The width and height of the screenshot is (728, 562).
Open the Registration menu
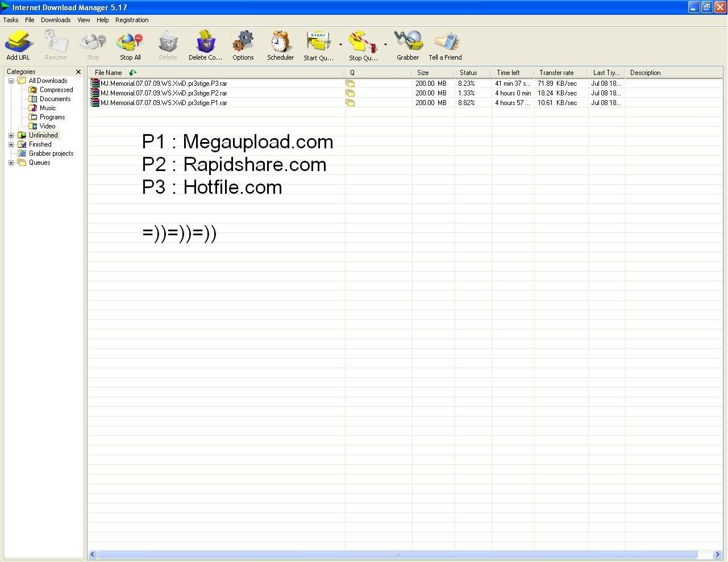point(132,20)
